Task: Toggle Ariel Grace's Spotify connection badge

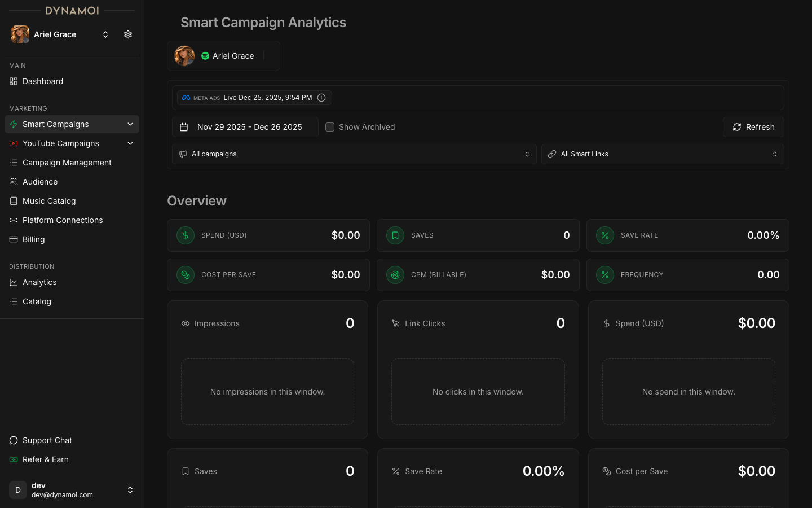Action: point(204,55)
